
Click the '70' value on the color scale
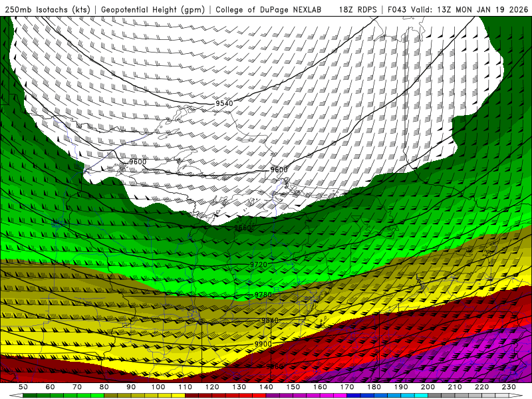77,387
